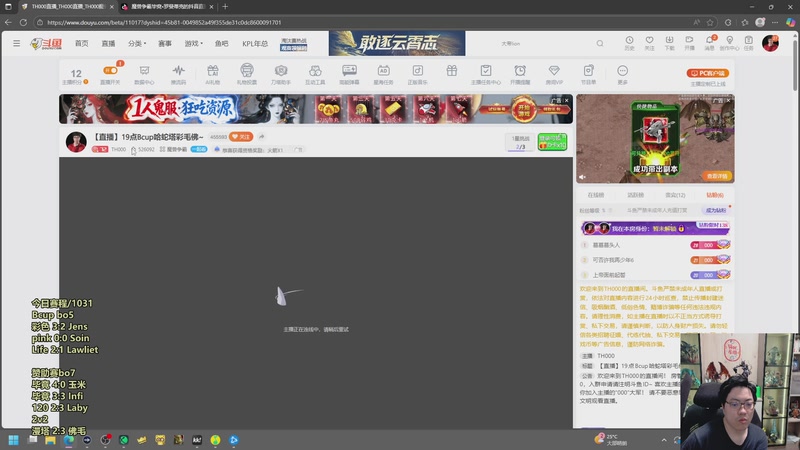Open the 正版音乐 music icon
800x450 pixels.
[417, 74]
